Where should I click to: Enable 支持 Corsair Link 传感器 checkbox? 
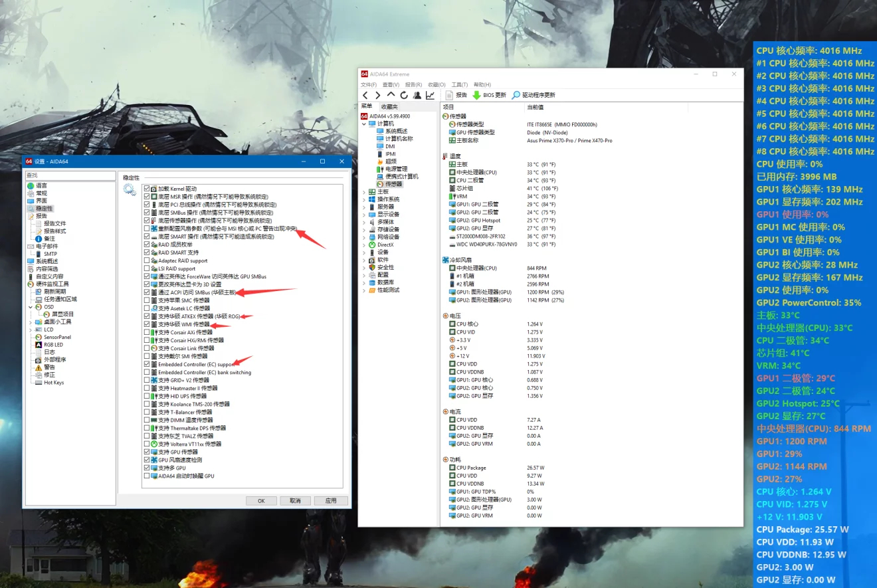tap(147, 348)
